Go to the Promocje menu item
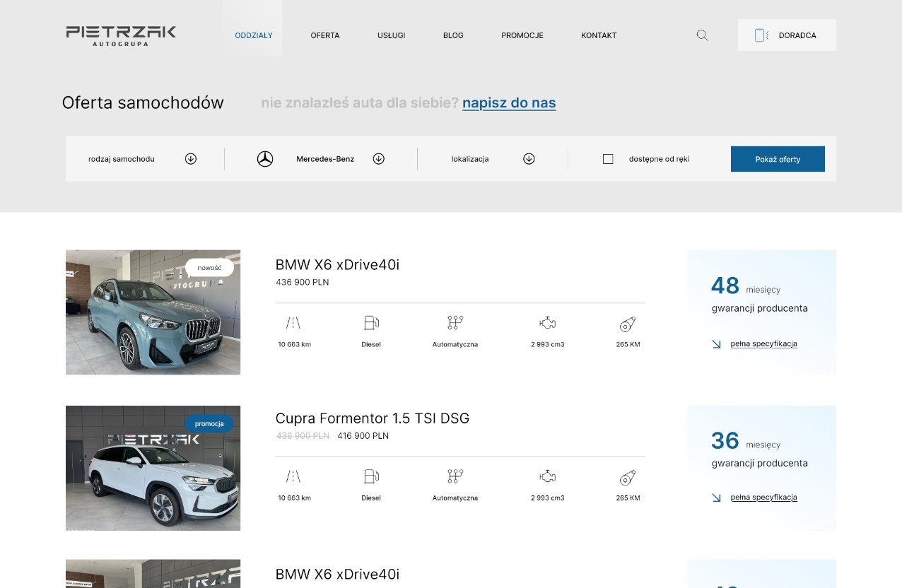Viewport: 902px width, 588px height. pyautogui.click(x=522, y=35)
